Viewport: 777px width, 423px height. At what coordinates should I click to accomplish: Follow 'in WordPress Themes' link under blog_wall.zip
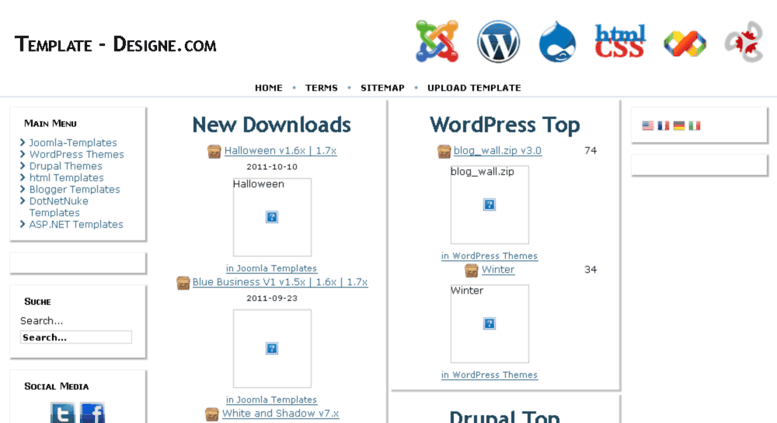pos(490,256)
